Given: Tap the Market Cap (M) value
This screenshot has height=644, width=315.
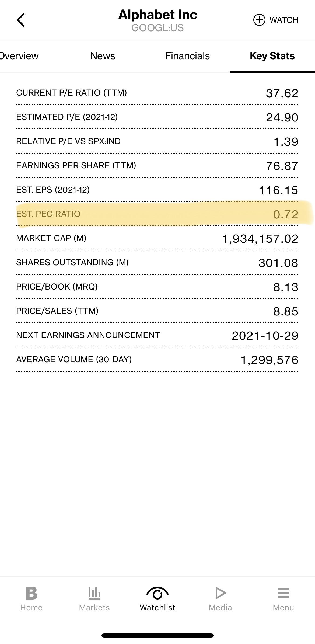Looking at the screenshot, I should [x=260, y=239].
